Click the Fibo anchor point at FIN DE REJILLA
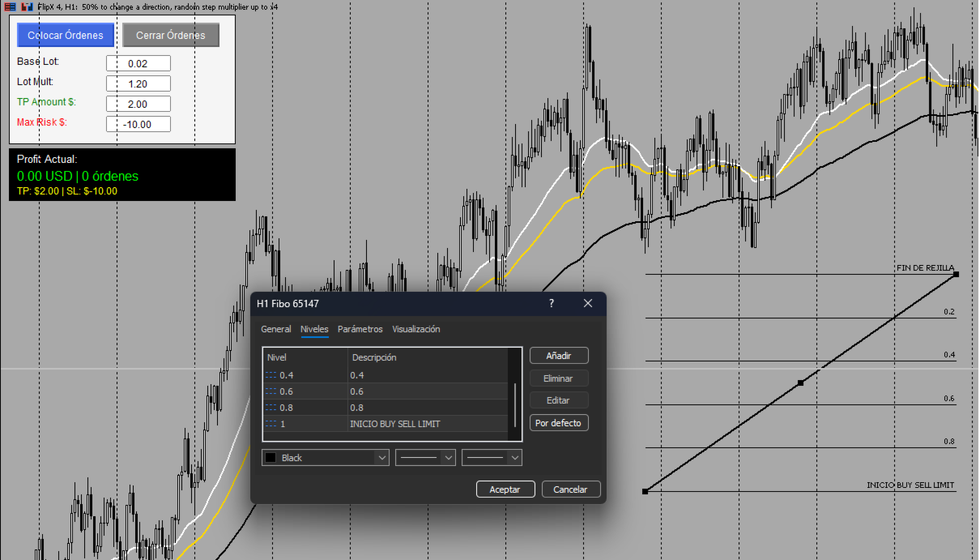 click(x=957, y=275)
